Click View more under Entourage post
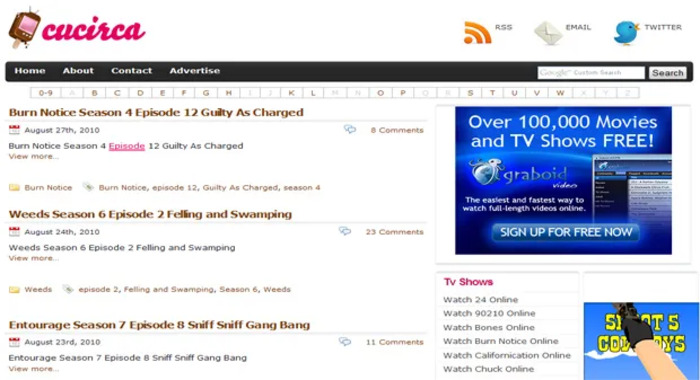This screenshot has width=700, height=380. (x=33, y=369)
